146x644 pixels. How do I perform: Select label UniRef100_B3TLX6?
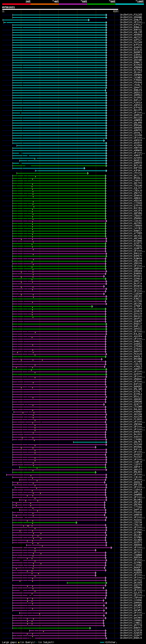(x=131, y=50)
